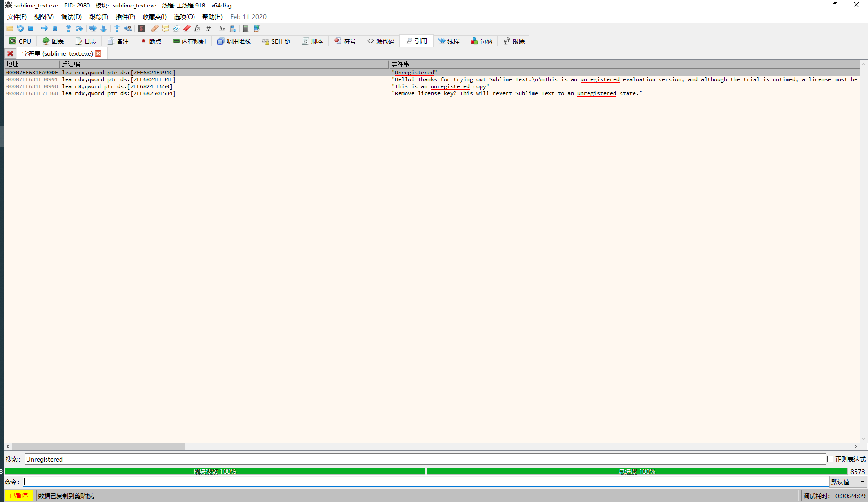Switch to the 日志 log tab
868x502 pixels.
pyautogui.click(x=86, y=41)
